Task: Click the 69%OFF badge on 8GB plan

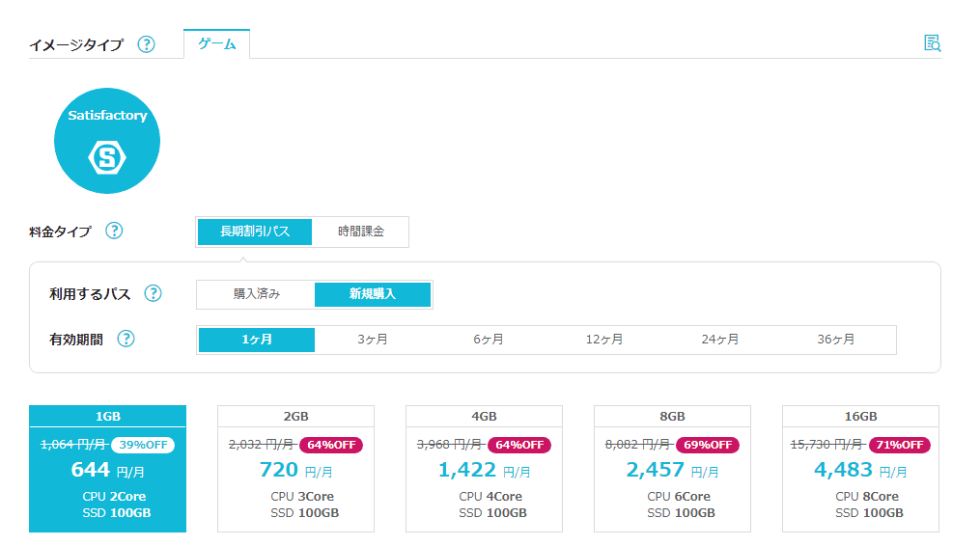Action: coord(708,445)
